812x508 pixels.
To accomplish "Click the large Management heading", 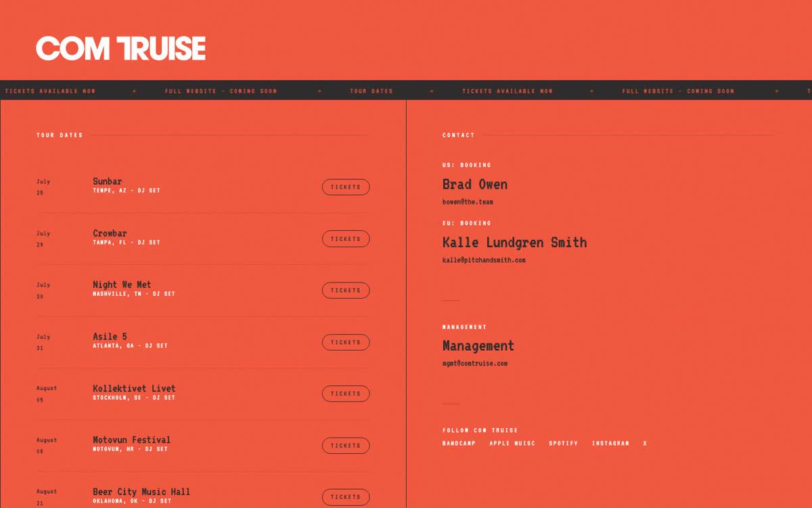I will click(x=478, y=346).
